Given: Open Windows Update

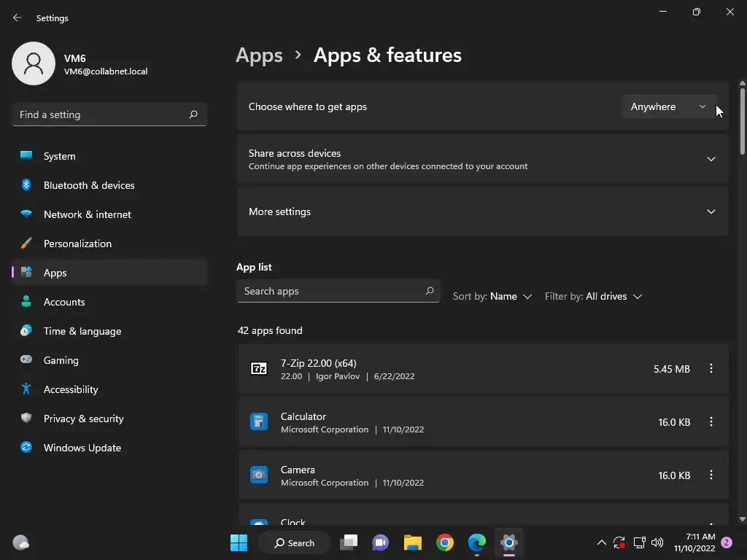Looking at the screenshot, I should pos(109,448).
